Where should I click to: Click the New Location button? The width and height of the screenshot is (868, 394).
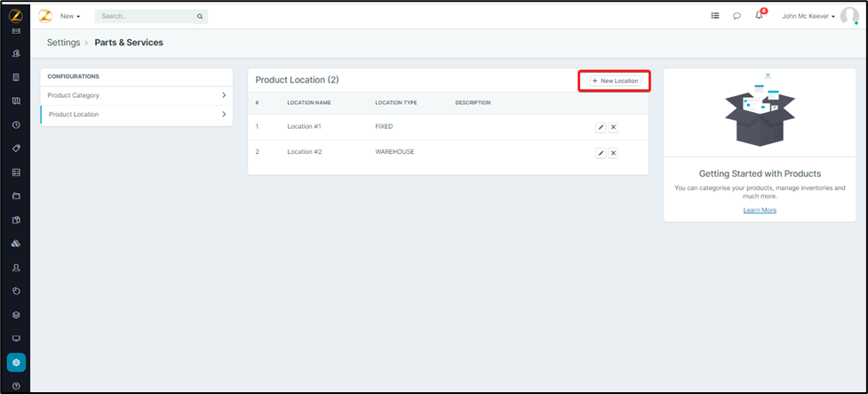[615, 81]
